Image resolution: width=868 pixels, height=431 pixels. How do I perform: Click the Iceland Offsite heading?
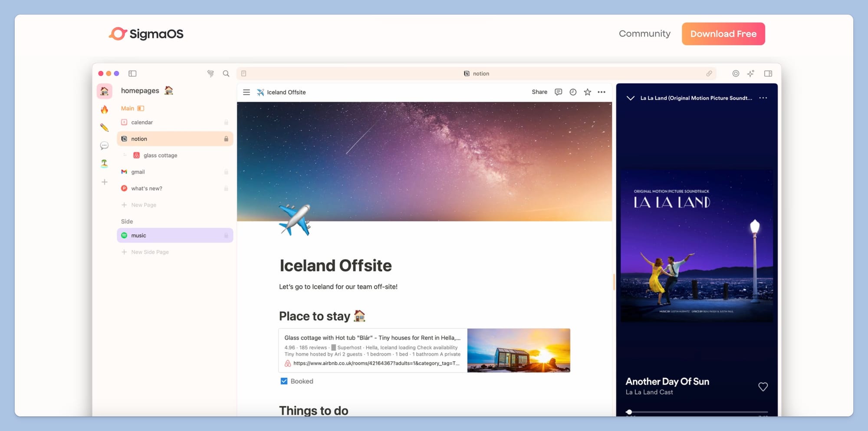pyautogui.click(x=335, y=266)
